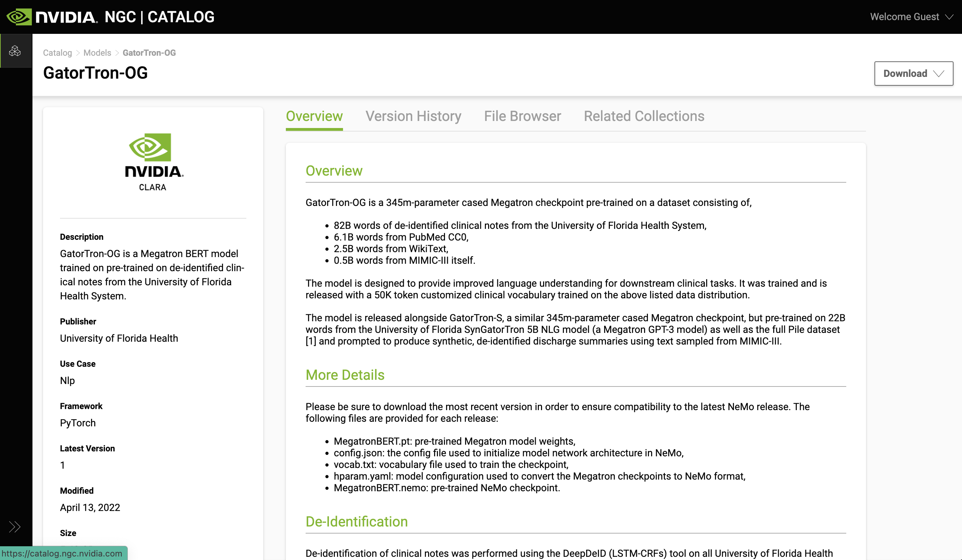Click the '6.1B words from PubMed CC0' bullet
This screenshot has height=560, width=962.
pyautogui.click(x=401, y=237)
